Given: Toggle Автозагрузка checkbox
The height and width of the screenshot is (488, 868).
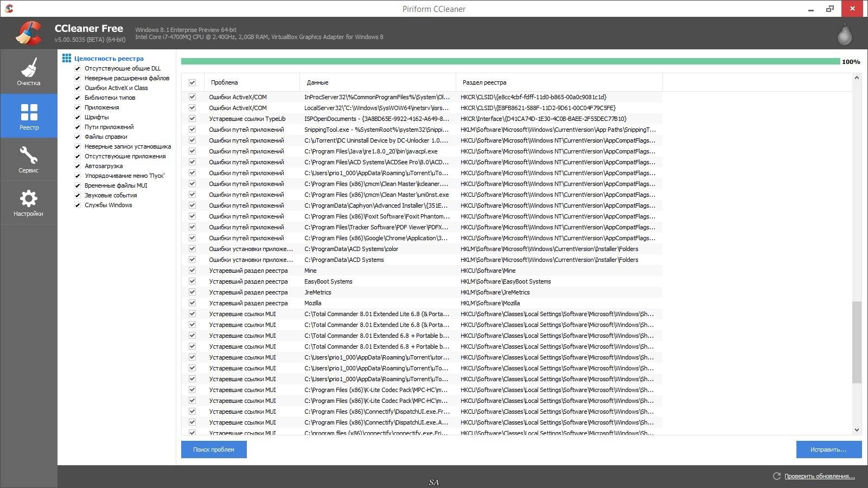Looking at the screenshot, I should [78, 166].
